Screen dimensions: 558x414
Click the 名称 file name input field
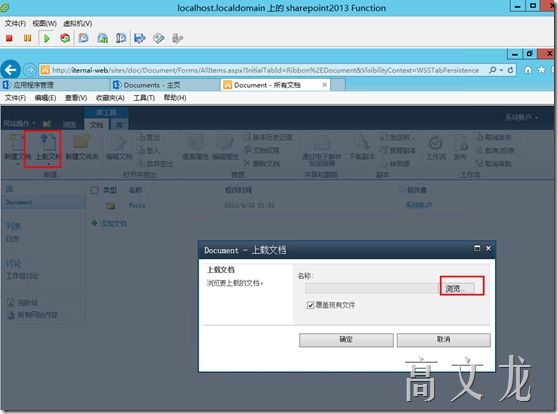[372, 288]
